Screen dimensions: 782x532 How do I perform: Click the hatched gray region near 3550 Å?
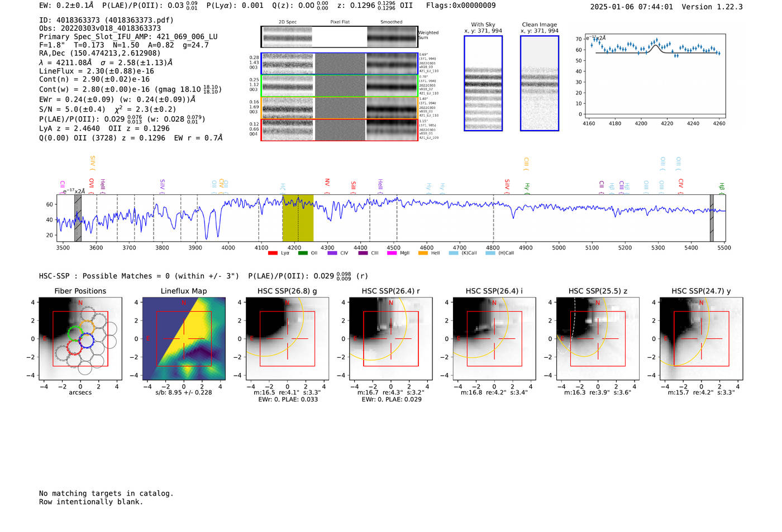click(x=78, y=218)
